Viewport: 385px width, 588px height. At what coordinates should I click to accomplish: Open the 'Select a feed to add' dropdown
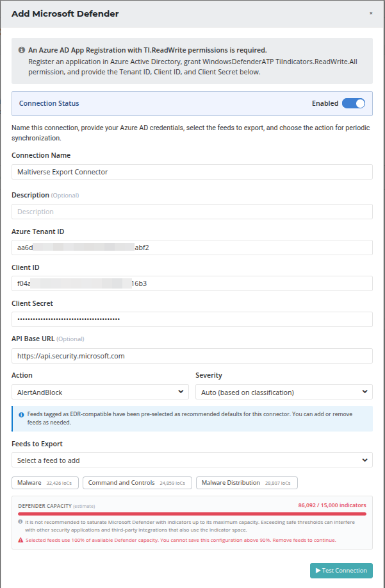(192, 460)
